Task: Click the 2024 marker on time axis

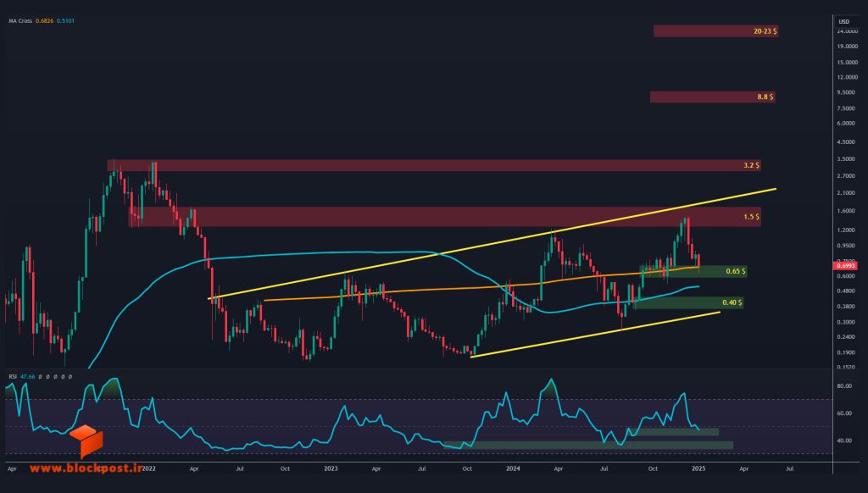Action: tap(513, 468)
